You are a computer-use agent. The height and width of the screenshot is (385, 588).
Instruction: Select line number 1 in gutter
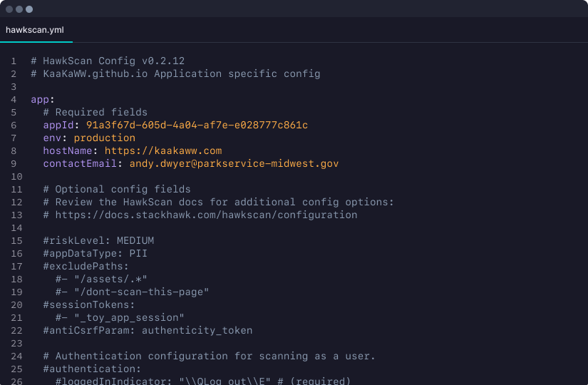14,61
